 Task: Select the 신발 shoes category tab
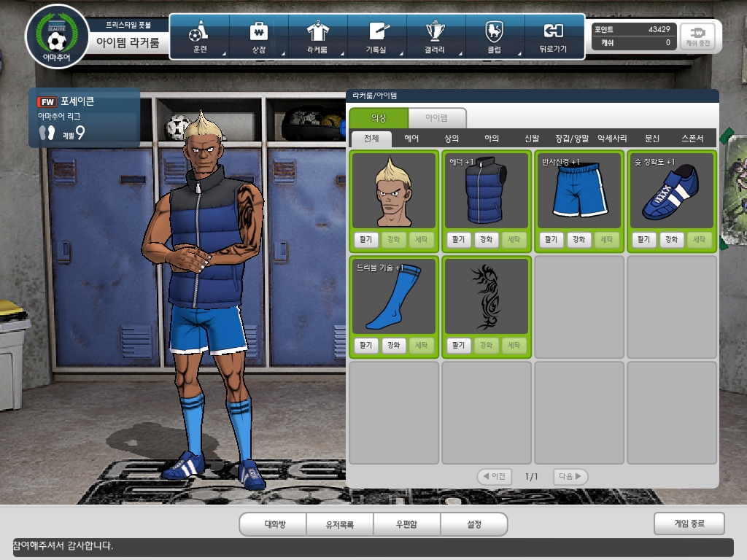point(532,139)
